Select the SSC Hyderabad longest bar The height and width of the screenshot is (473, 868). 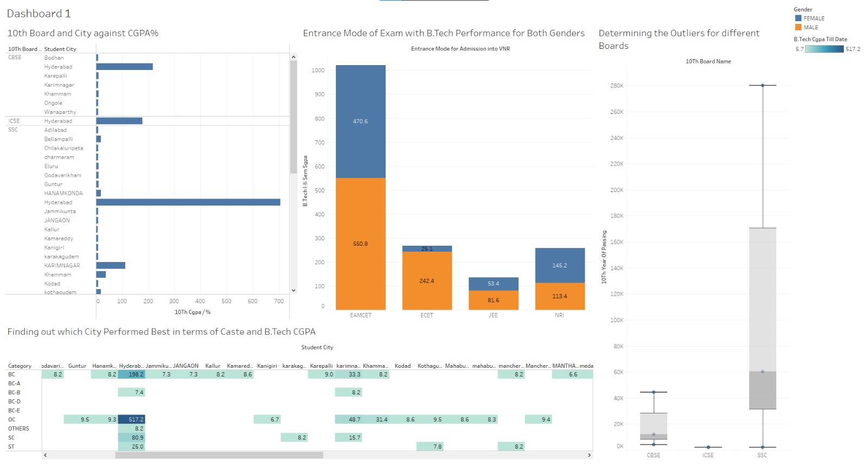(188, 202)
